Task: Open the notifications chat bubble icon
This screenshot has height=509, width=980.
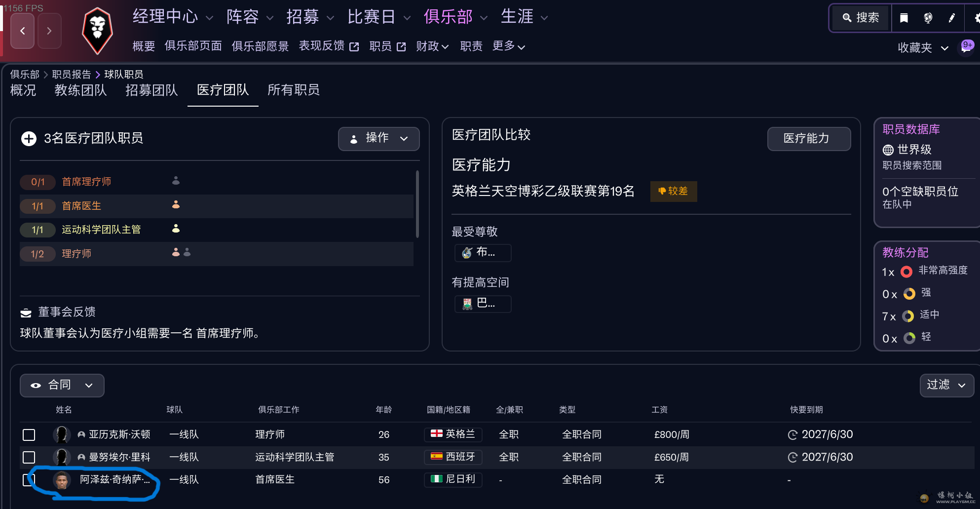Action: [966, 47]
